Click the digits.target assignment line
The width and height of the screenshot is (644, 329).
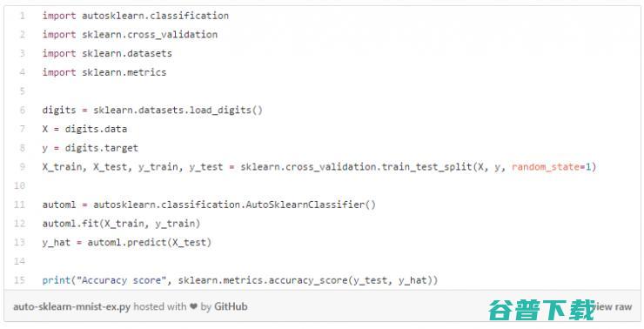click(91, 148)
